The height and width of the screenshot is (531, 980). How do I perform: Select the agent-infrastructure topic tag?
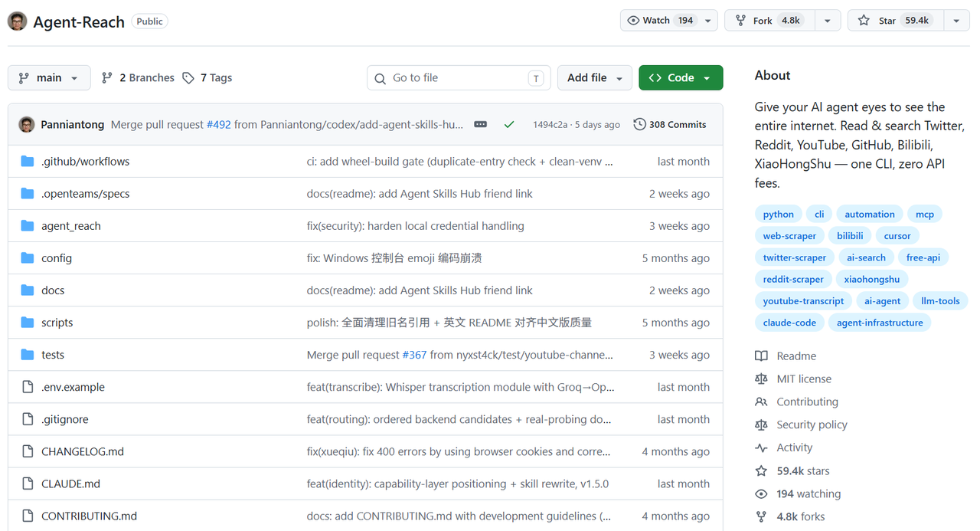pyautogui.click(x=880, y=323)
